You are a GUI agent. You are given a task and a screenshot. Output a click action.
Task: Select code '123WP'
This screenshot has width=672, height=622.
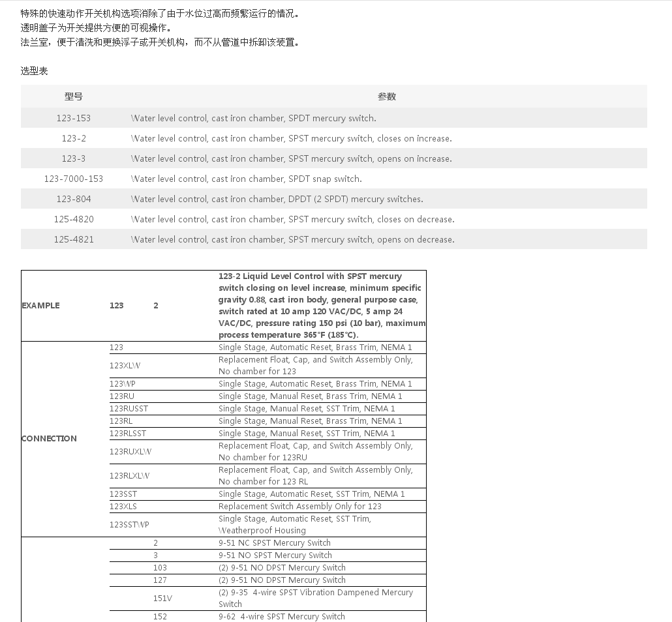tap(122, 383)
